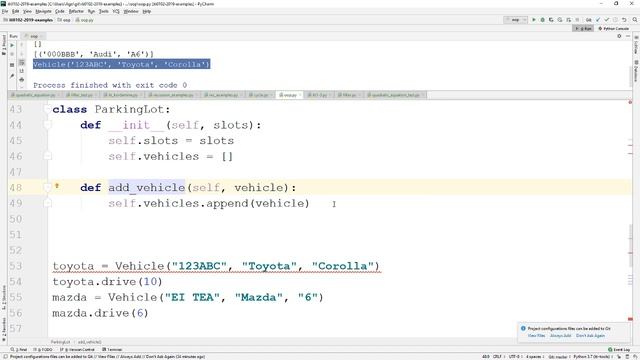The height and width of the screenshot is (360, 640).
Task: Click the 6IT102-2019-examples project breadcrumb
Action: (x=29, y=20)
